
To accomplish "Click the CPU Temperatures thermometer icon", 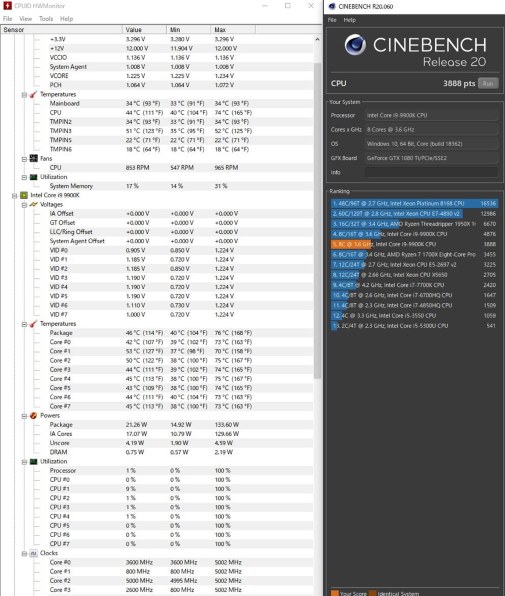I will 33,324.
